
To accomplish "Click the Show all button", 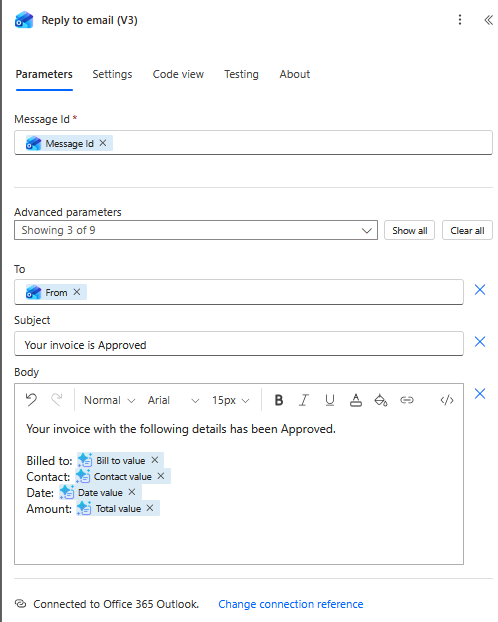I will tap(410, 230).
